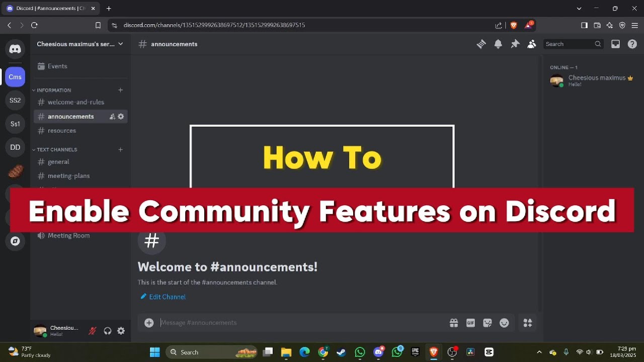Open Threads in announcements channel
Screen dimensions: 644x362
[x=481, y=44]
